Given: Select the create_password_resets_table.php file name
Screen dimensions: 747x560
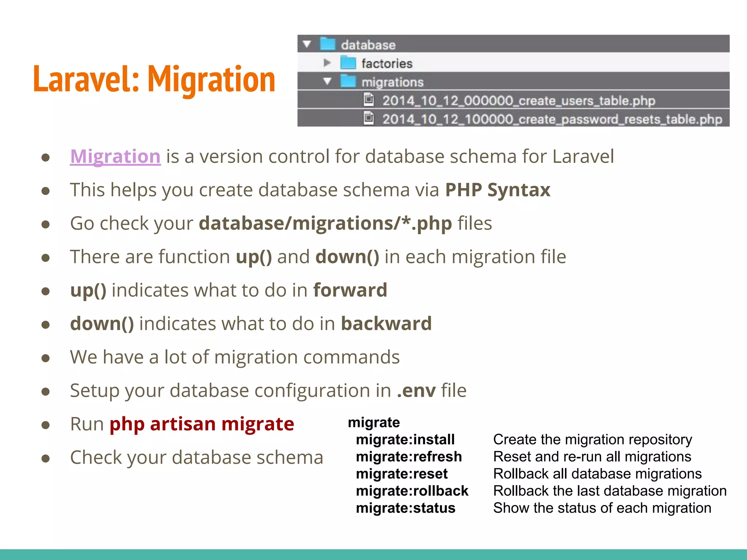Looking at the screenshot, I should (x=552, y=119).
